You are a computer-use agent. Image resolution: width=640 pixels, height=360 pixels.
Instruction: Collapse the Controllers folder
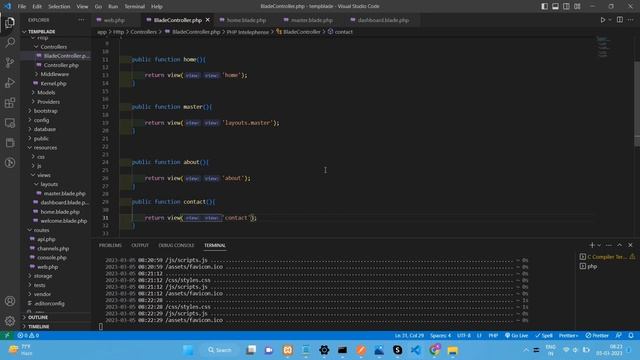pos(53,47)
